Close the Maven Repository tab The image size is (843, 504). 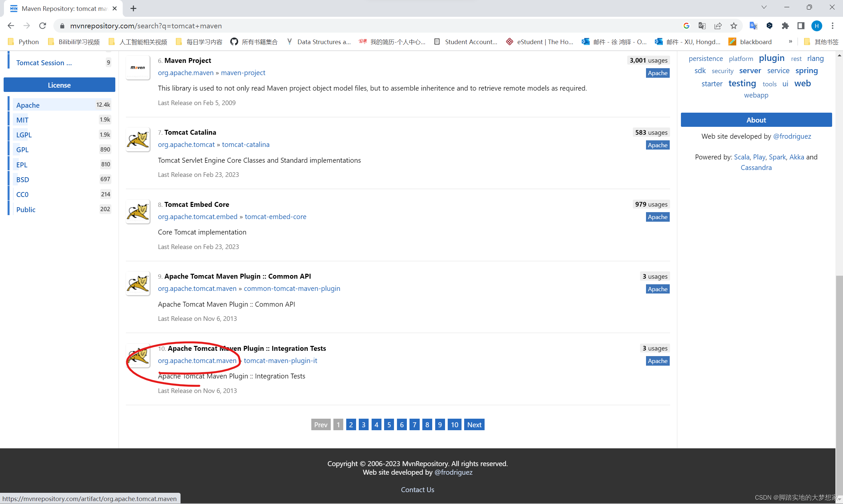[x=115, y=9]
